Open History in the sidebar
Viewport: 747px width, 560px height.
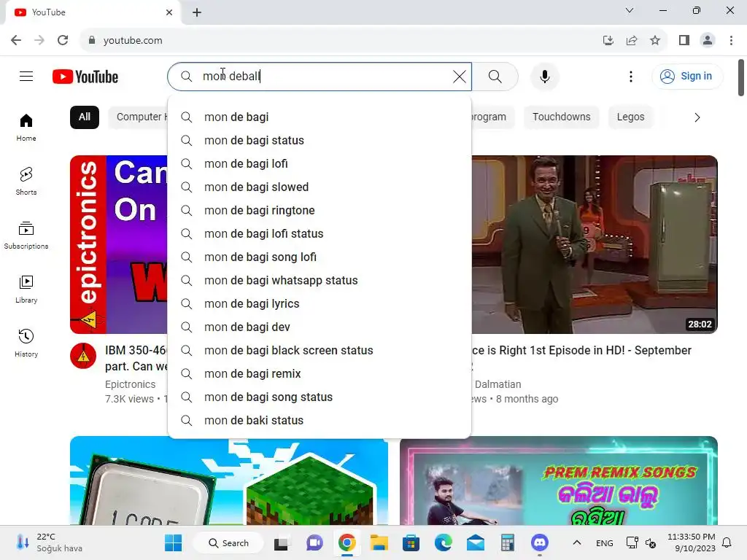(x=26, y=343)
